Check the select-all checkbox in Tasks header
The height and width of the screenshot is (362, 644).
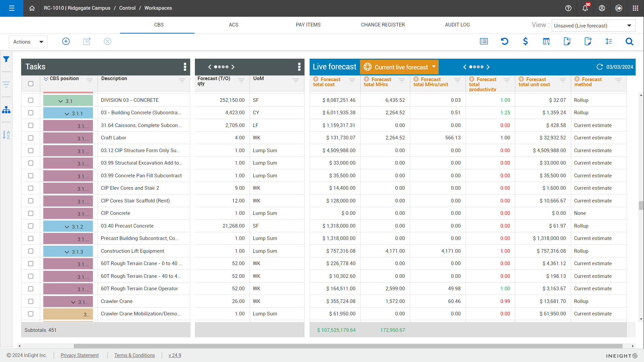31,83
